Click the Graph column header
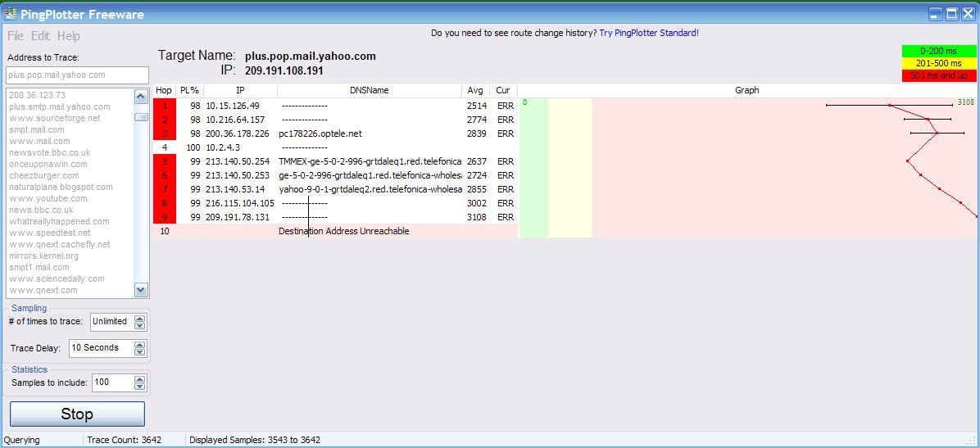The width and height of the screenshot is (980, 448). pyautogui.click(x=746, y=91)
